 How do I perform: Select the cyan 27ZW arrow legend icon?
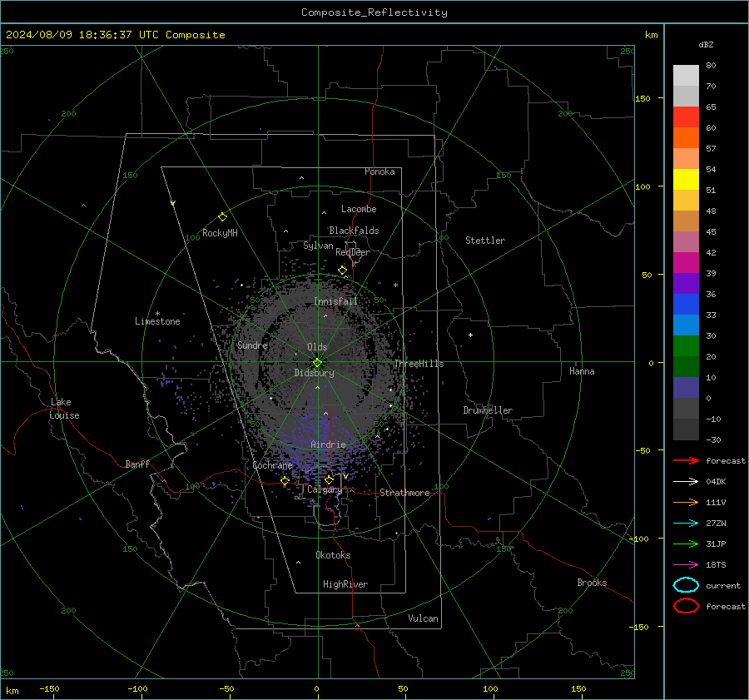(686, 524)
